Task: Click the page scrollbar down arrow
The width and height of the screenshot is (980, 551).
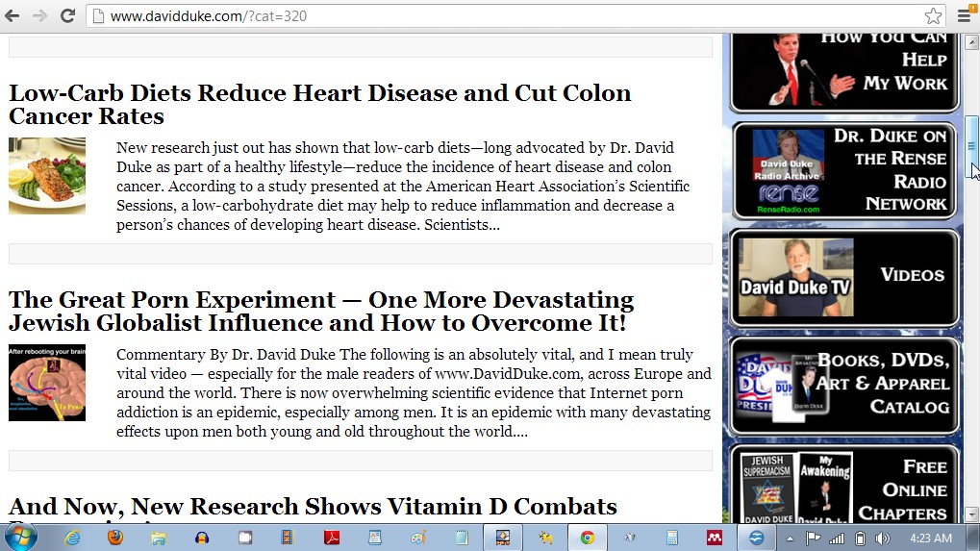Action: pyautogui.click(x=971, y=514)
